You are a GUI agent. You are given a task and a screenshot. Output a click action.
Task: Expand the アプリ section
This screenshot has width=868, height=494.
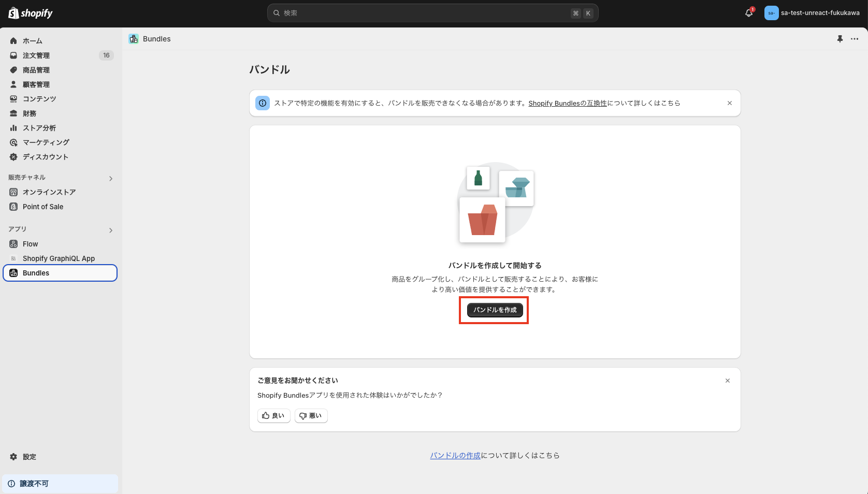(x=110, y=230)
